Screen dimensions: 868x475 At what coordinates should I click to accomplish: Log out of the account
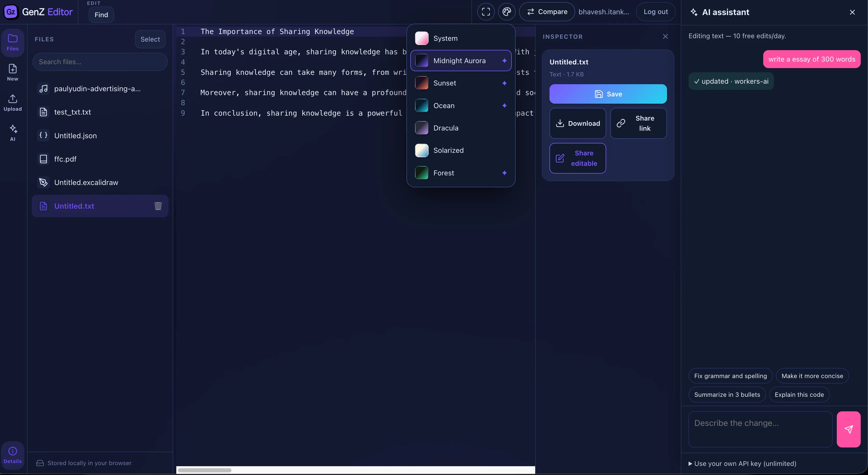pyautogui.click(x=655, y=12)
